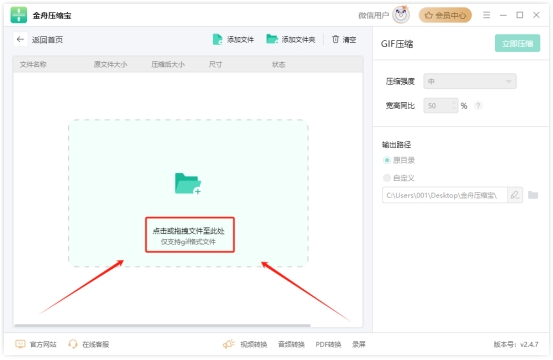Open the PDF转换 link
Image resolution: width=553 pixels, height=360 pixels.
pyautogui.click(x=328, y=344)
